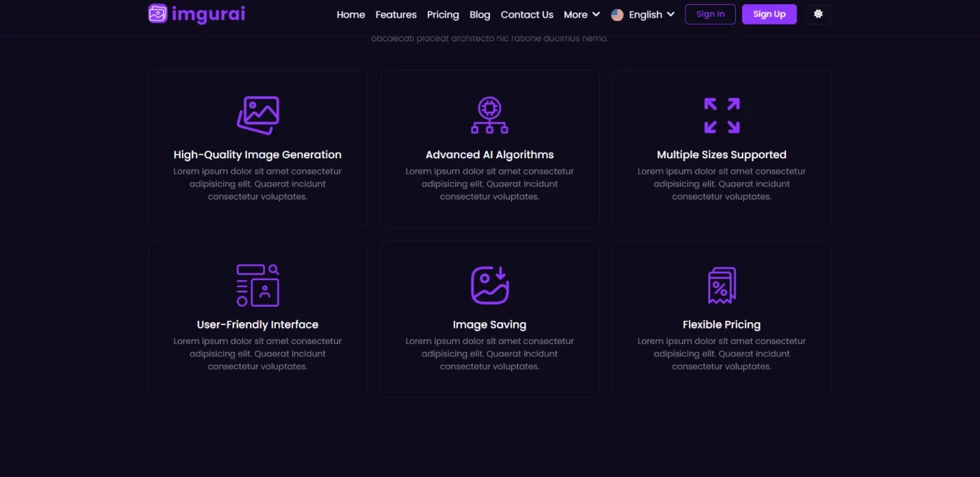Click the imgurai brand name text
The width and height of the screenshot is (980, 477).
click(x=209, y=14)
